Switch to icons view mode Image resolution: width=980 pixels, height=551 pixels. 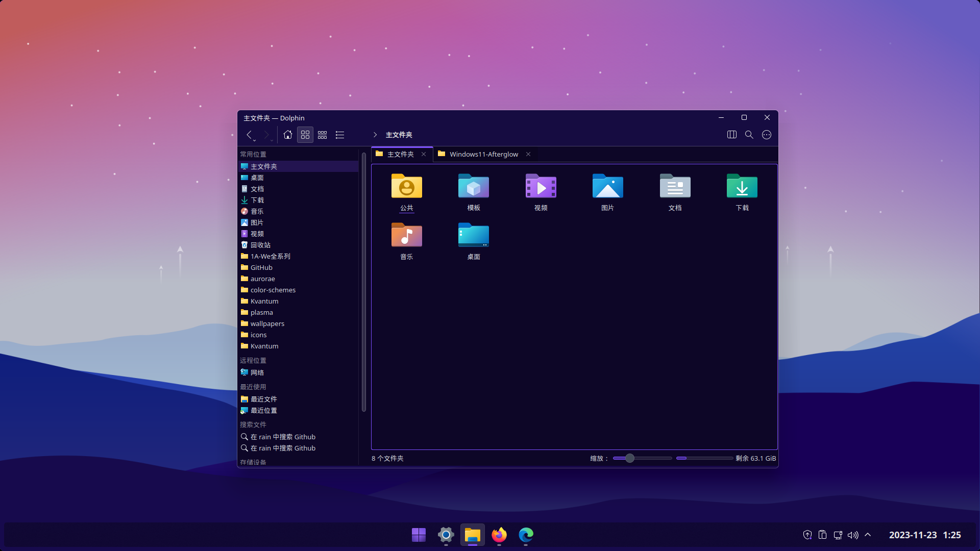click(x=305, y=135)
